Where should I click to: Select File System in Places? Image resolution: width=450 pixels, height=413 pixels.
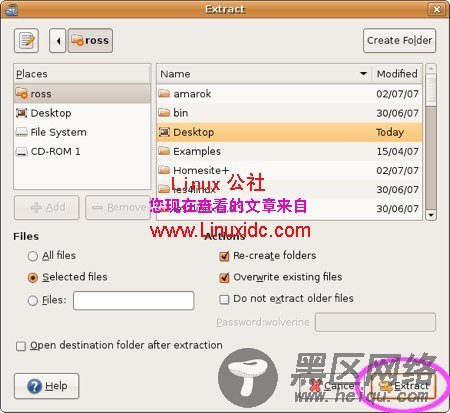click(x=82, y=132)
